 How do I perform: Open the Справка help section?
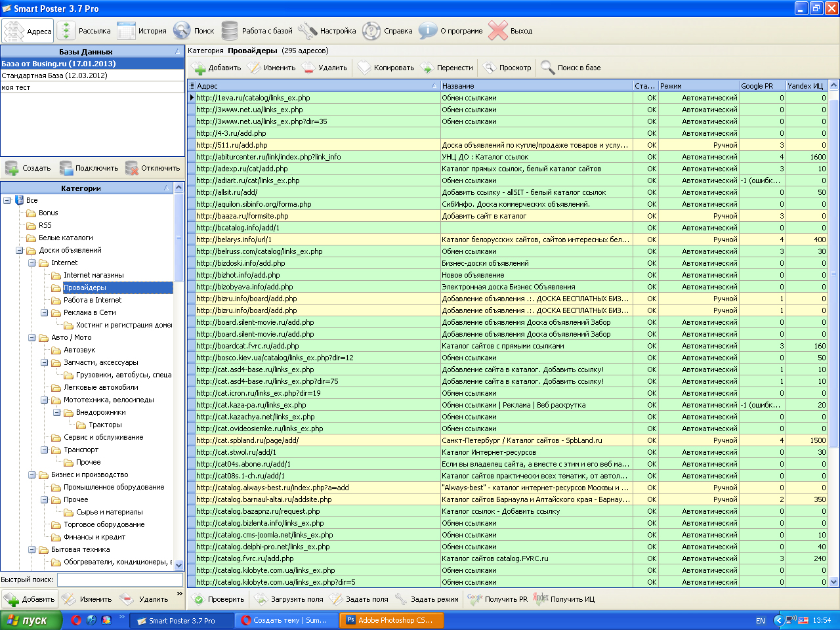pos(387,31)
